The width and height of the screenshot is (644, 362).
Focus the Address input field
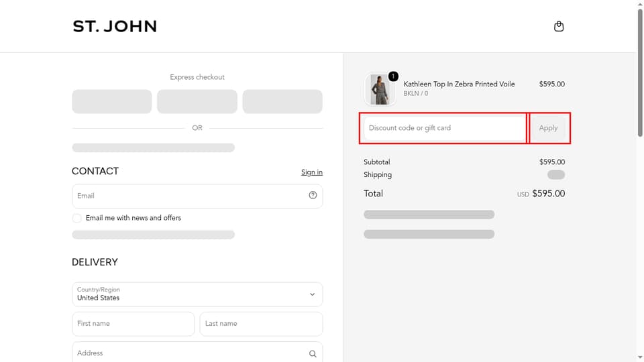point(197,353)
